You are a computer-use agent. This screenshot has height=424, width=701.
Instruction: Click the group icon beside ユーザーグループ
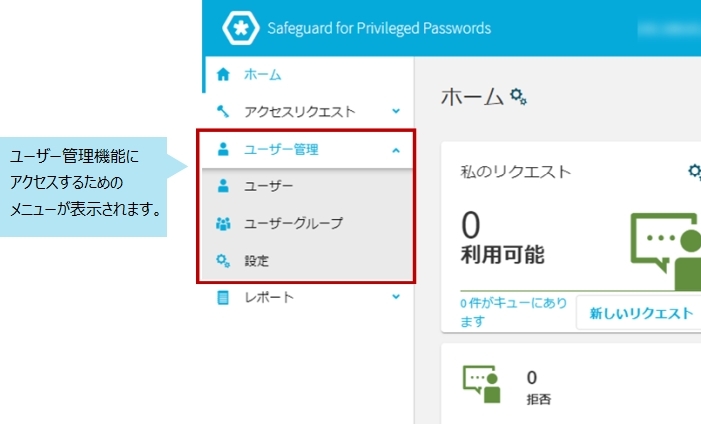[223, 223]
